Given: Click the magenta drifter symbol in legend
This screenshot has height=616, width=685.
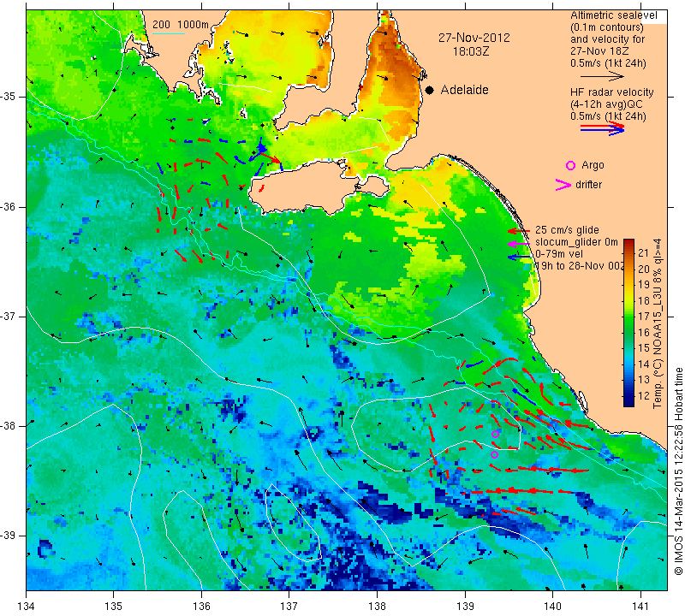Looking at the screenshot, I should click(563, 185).
